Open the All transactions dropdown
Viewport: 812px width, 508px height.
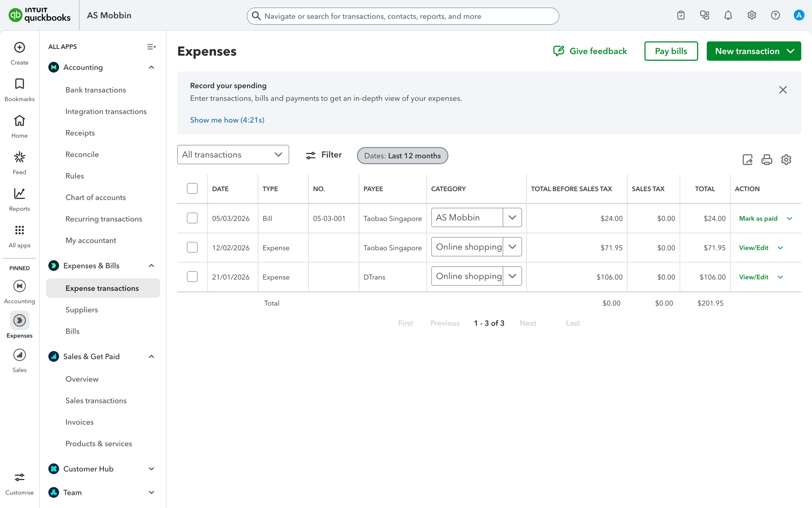pyautogui.click(x=233, y=155)
